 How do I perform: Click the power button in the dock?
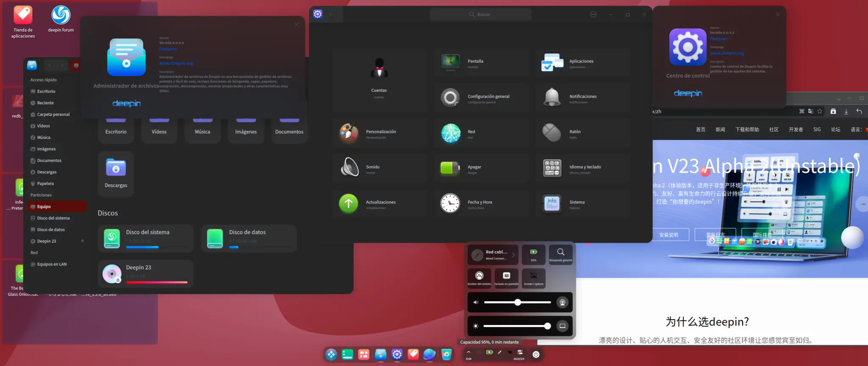pyautogui.click(x=536, y=355)
